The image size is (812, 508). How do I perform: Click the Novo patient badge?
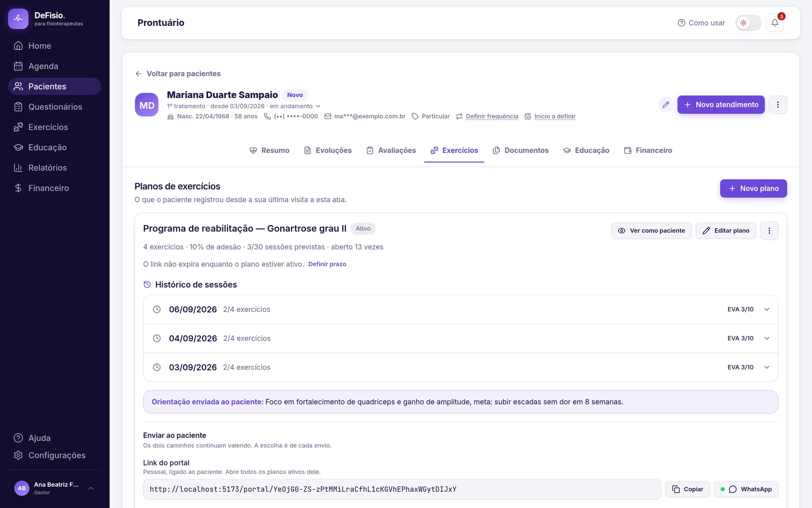295,95
